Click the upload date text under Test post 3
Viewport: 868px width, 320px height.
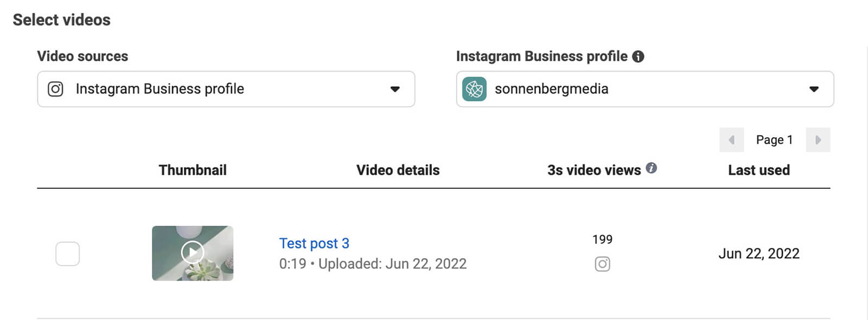click(392, 264)
